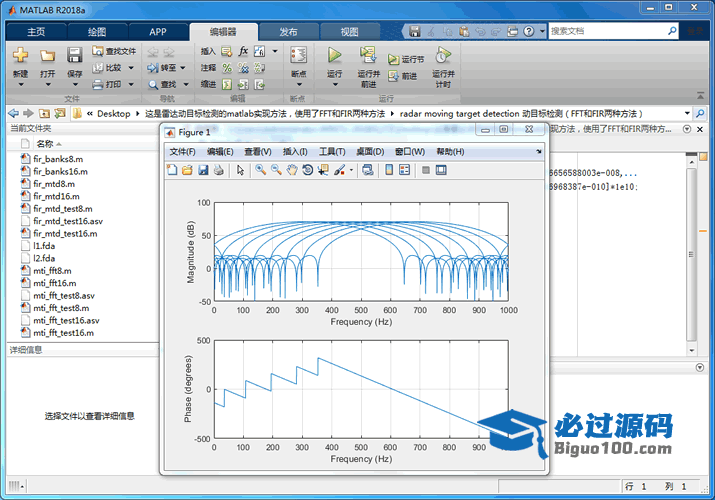Expand the New (新建) dropdown arrow
This screenshot has height=500, width=715.
(x=21, y=84)
